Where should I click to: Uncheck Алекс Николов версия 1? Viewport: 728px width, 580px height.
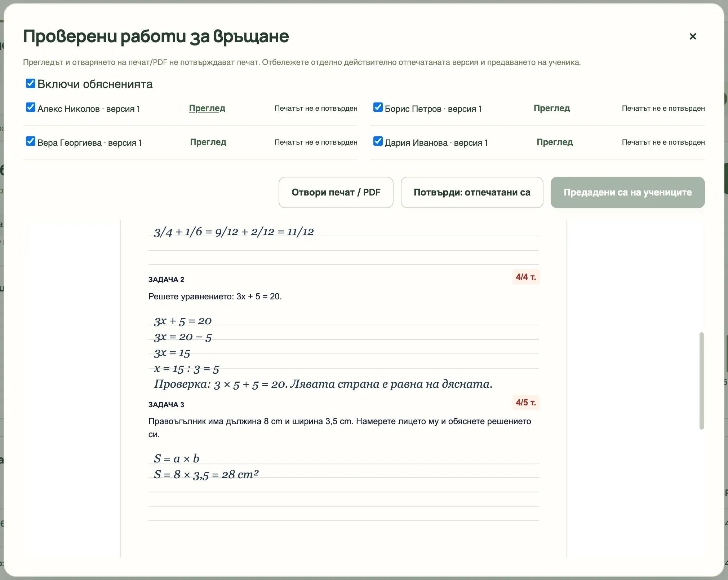click(x=31, y=107)
